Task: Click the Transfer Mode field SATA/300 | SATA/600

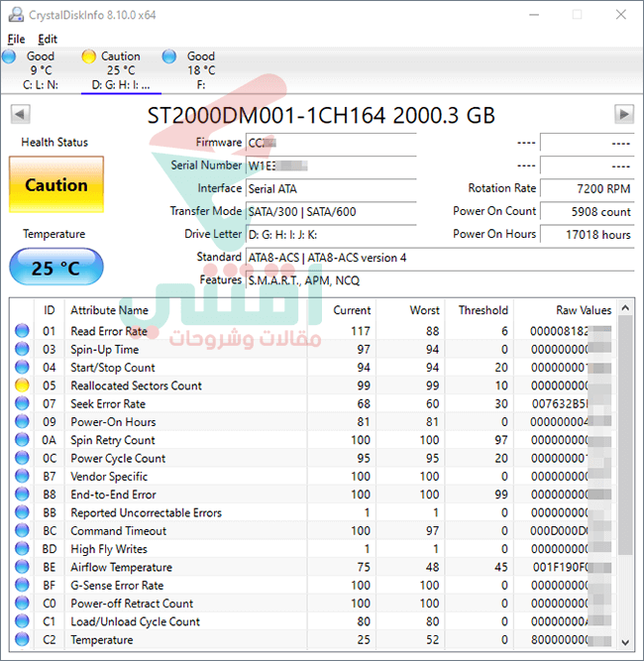Action: coord(331,212)
